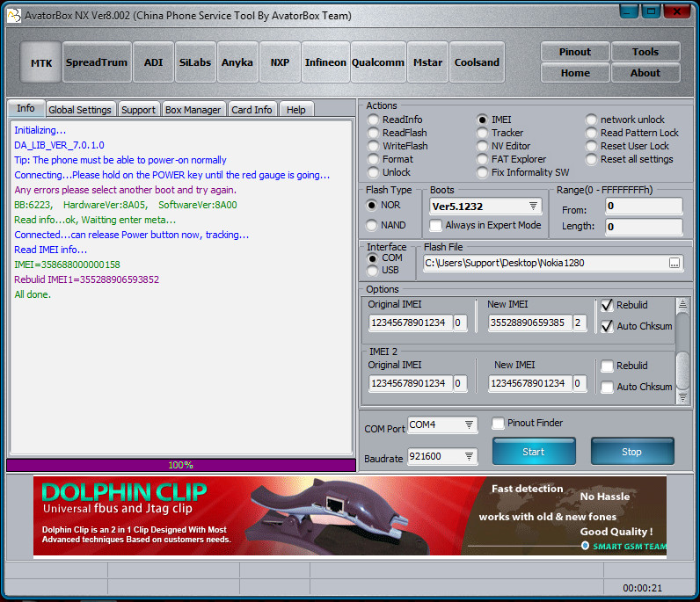
Task: Select the MTK platform button
Action: (41, 62)
